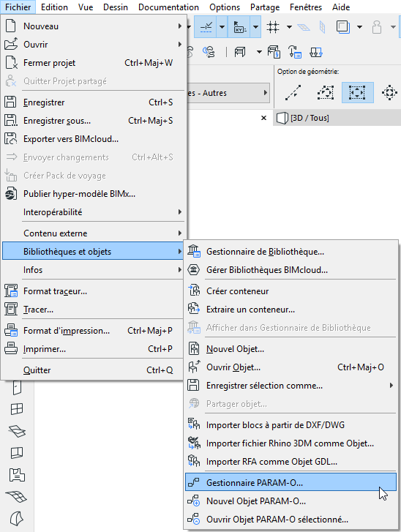Click the Publier BIMx icon

coord(10,194)
